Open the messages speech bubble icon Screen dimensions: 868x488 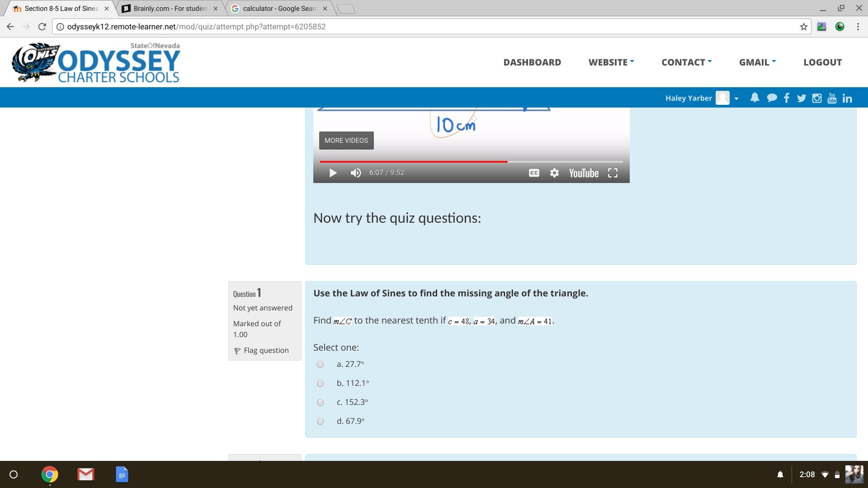[x=772, y=98]
